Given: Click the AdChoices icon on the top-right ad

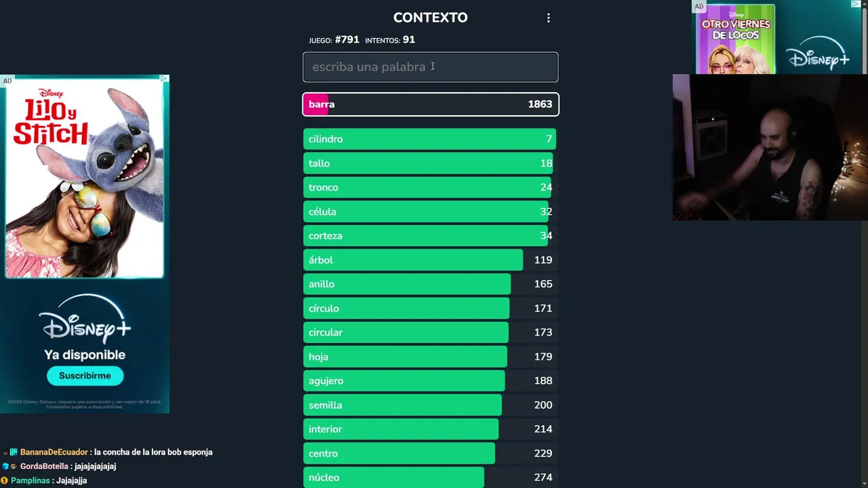Looking at the screenshot, I should point(856,5).
